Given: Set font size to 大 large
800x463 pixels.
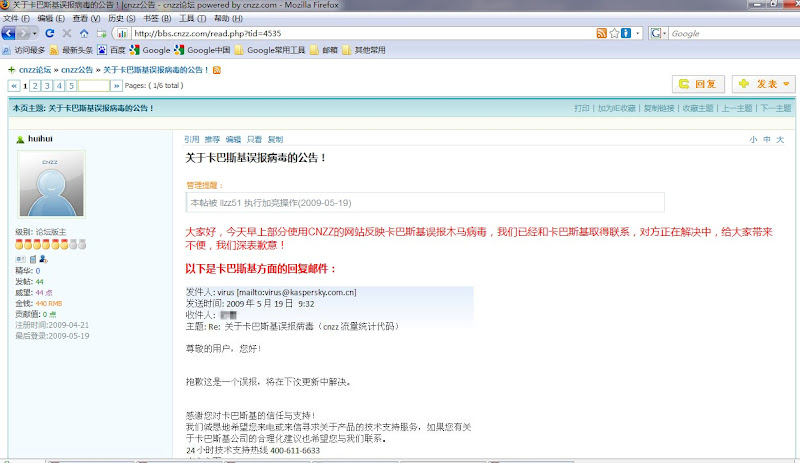Looking at the screenshot, I should pyautogui.click(x=780, y=139).
